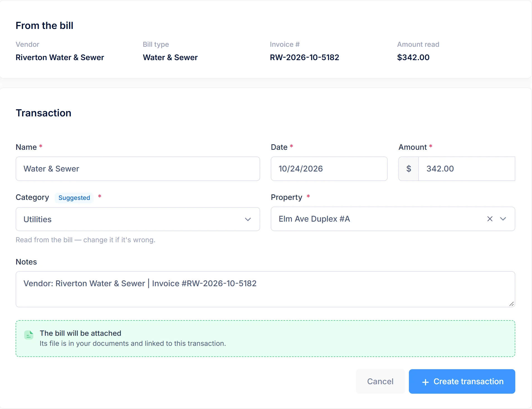Click into the Notes text area
This screenshot has height=409, width=532.
265,289
